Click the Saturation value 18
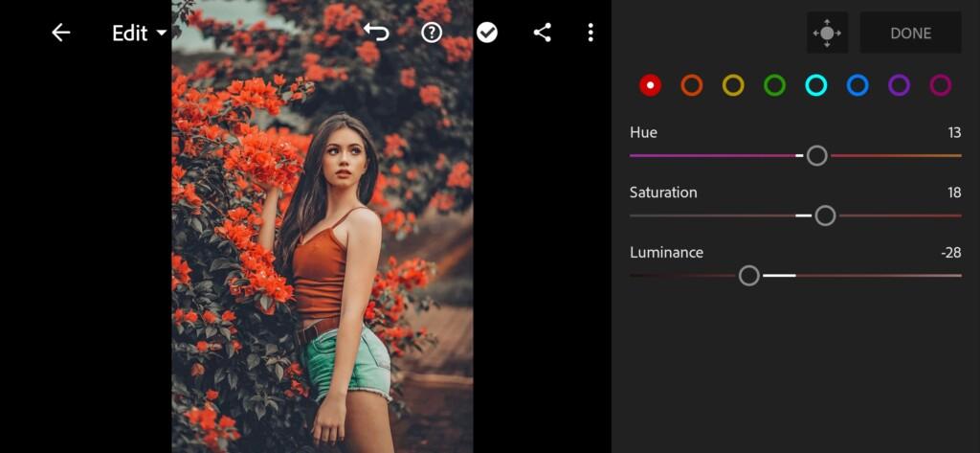 click(x=954, y=193)
